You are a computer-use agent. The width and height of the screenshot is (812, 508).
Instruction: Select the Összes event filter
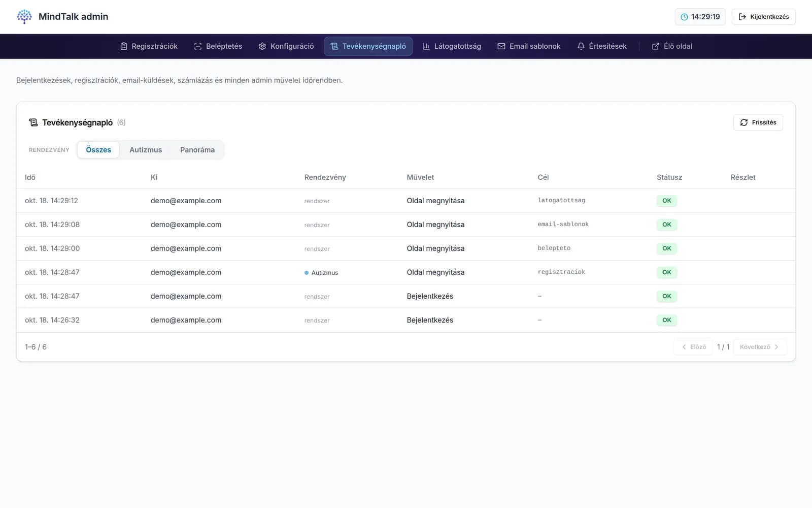(98, 150)
